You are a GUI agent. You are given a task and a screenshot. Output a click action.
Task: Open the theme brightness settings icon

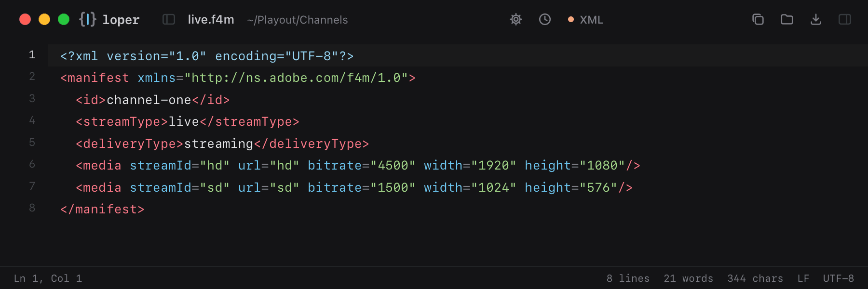pos(516,19)
